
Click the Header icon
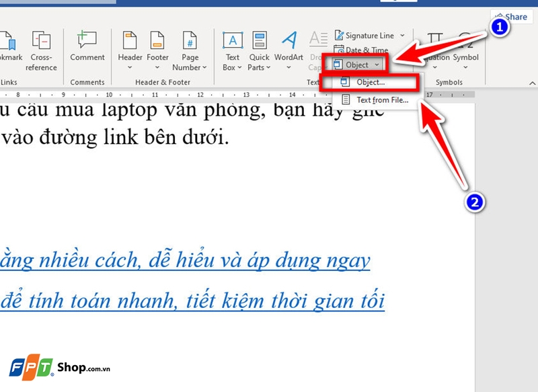(130, 40)
